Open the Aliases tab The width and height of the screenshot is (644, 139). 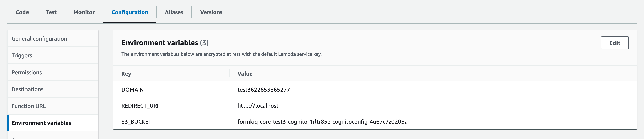point(174,12)
